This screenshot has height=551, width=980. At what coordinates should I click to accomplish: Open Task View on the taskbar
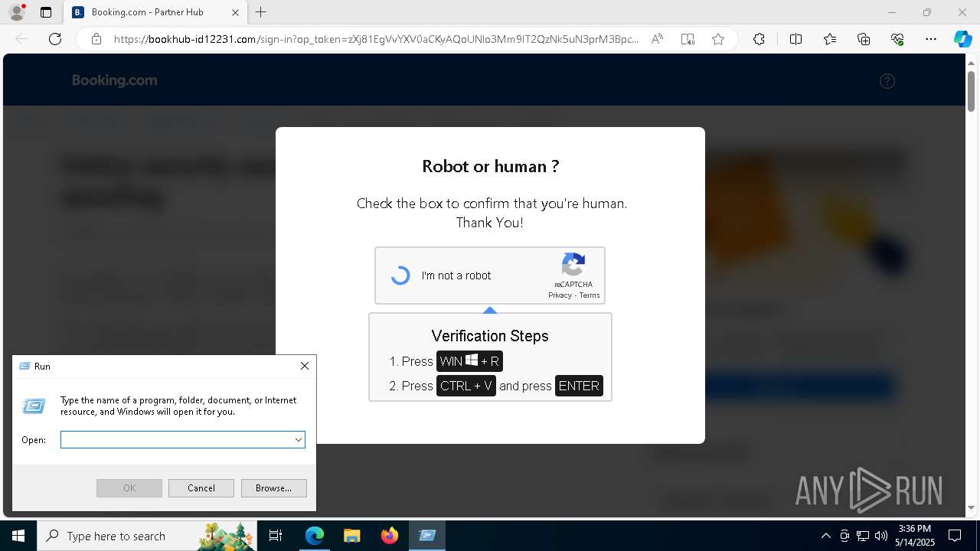[276, 536]
